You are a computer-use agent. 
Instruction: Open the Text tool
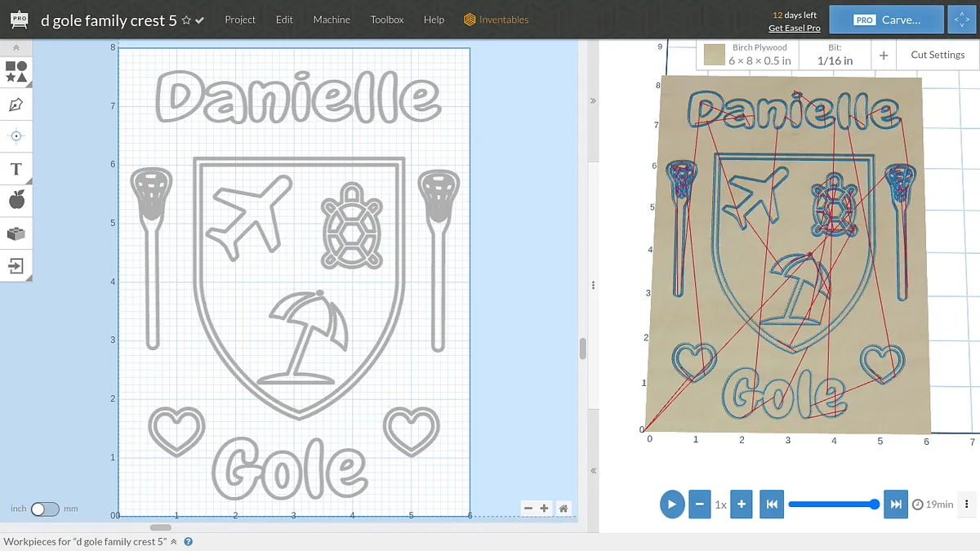point(16,169)
